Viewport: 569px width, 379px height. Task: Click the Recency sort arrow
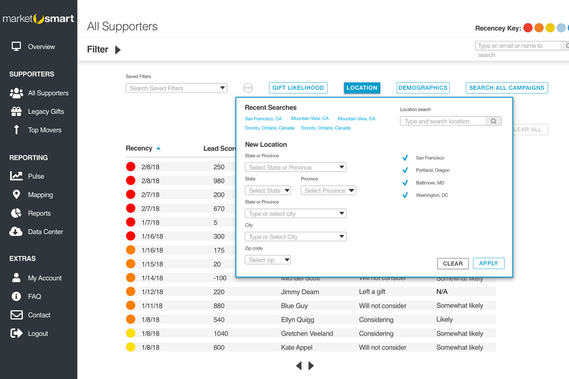[x=158, y=148]
